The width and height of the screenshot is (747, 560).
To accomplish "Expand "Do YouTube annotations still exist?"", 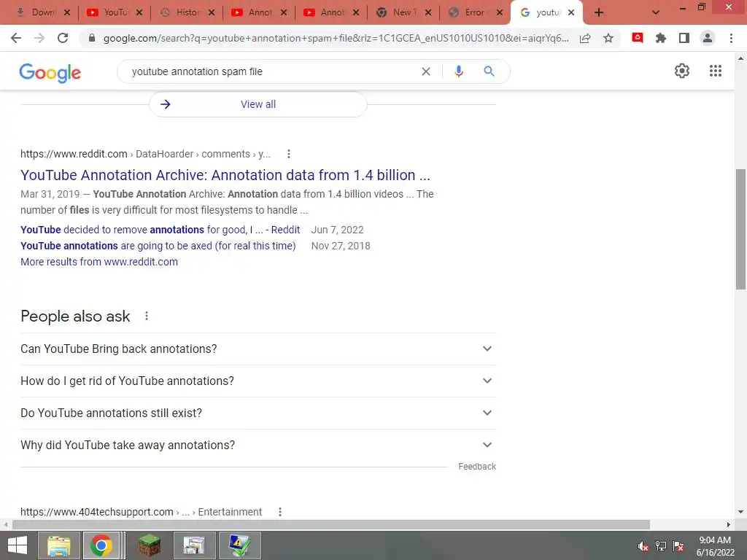I will 258,413.
